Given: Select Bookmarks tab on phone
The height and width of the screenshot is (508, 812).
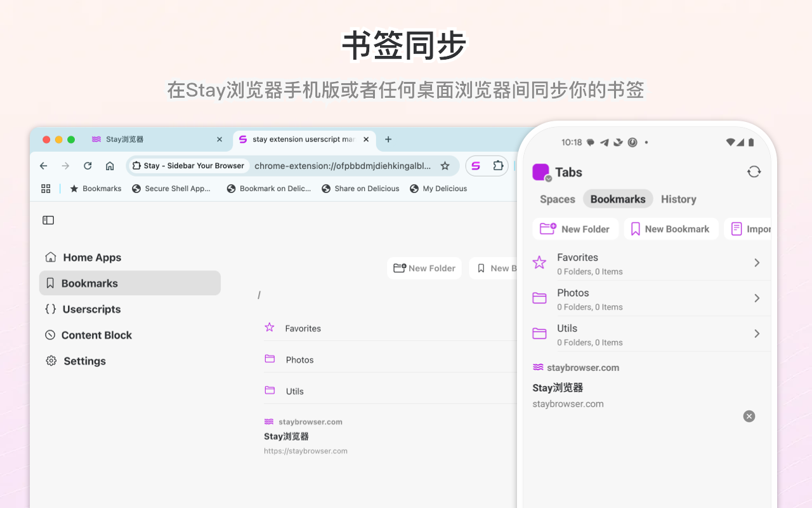Looking at the screenshot, I should pos(618,199).
